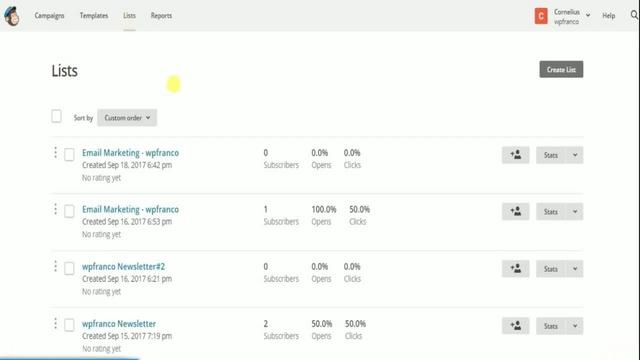Open the Reports navigation item

pos(161,16)
